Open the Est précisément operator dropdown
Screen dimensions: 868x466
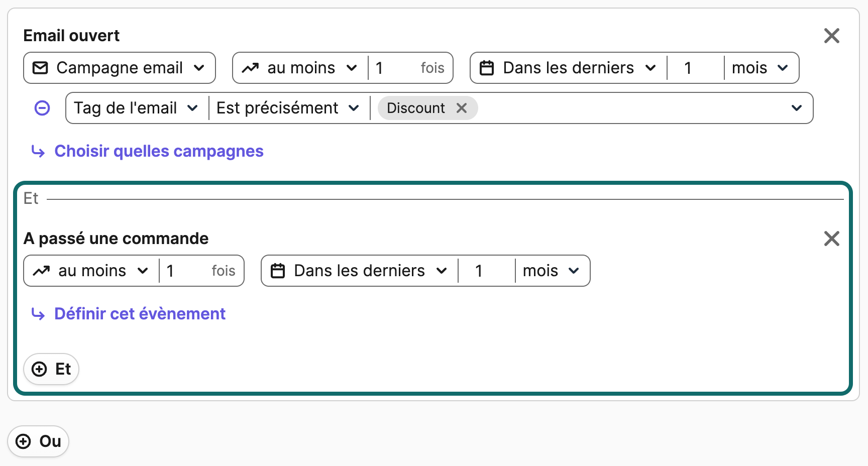[x=289, y=108]
